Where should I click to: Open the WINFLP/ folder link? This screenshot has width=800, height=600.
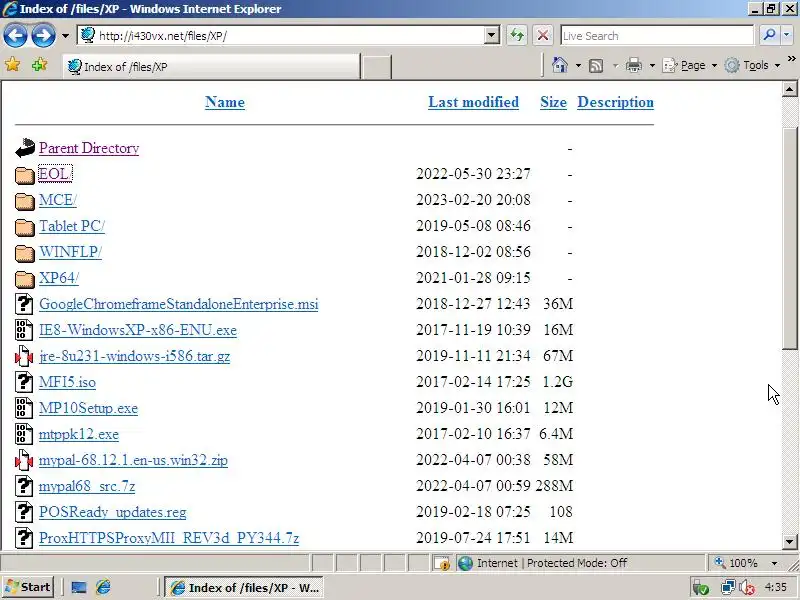point(70,252)
